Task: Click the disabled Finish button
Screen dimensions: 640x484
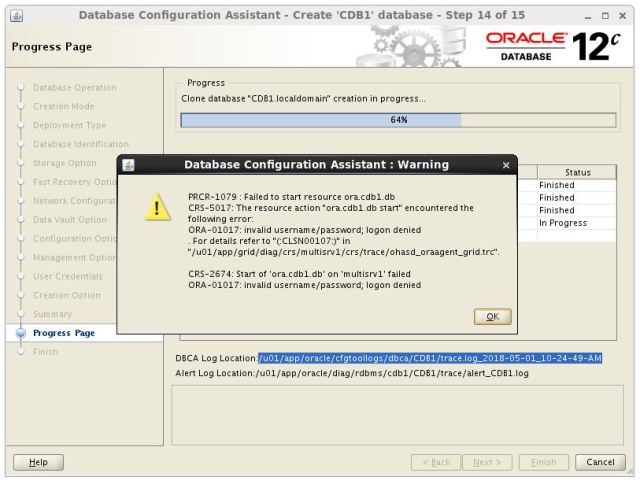Action: click(x=543, y=462)
